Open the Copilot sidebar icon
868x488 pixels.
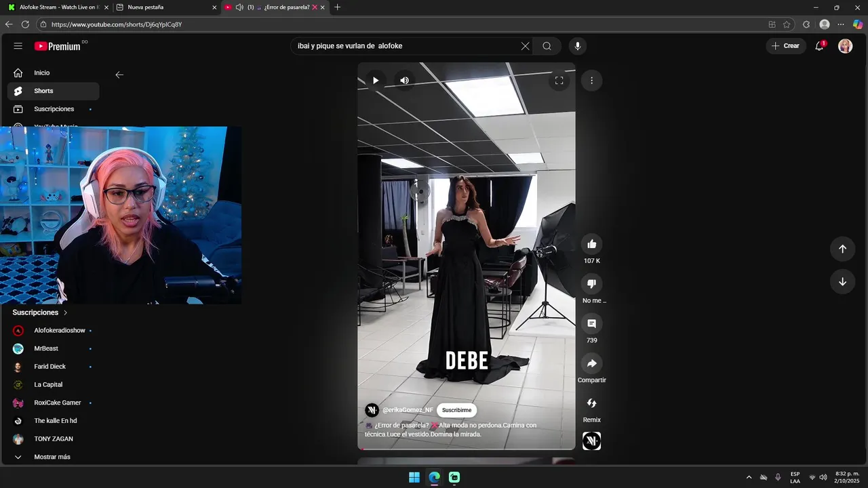point(858,24)
